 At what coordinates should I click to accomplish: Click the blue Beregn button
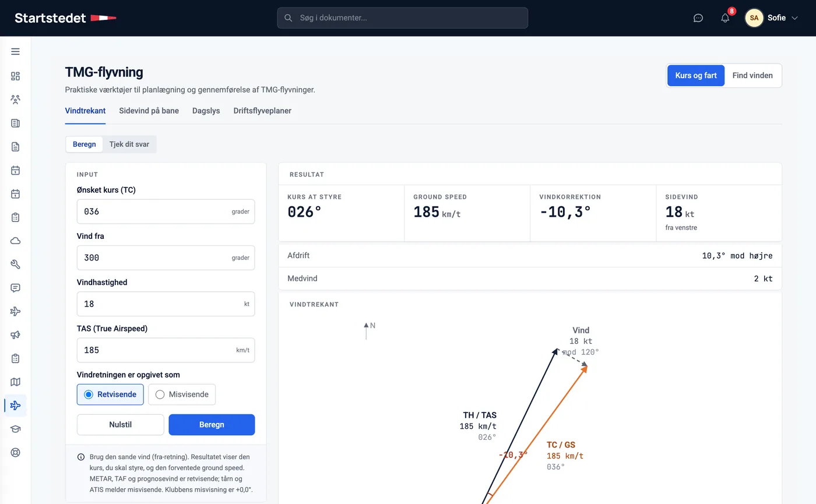tap(212, 425)
